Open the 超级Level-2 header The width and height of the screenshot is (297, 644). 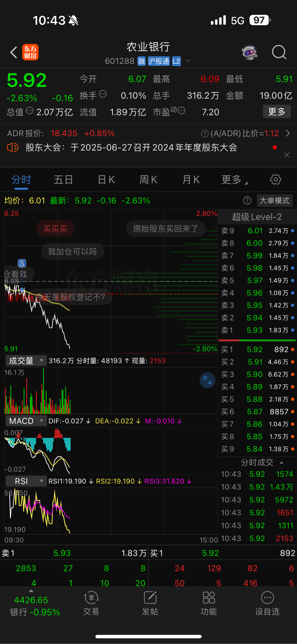pos(257,217)
